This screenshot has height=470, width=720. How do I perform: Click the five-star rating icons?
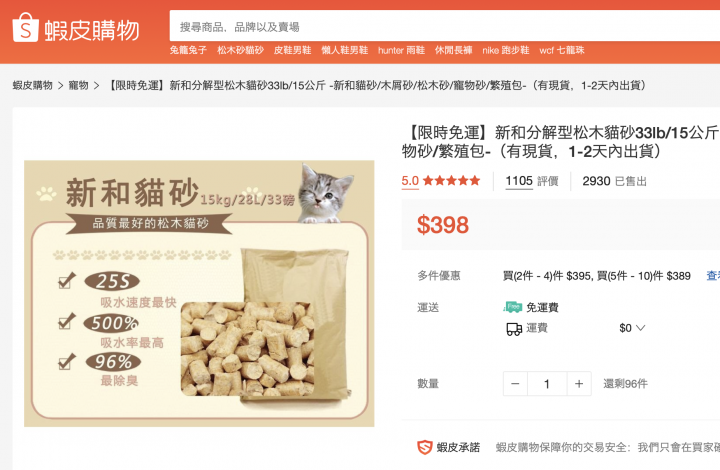451,180
